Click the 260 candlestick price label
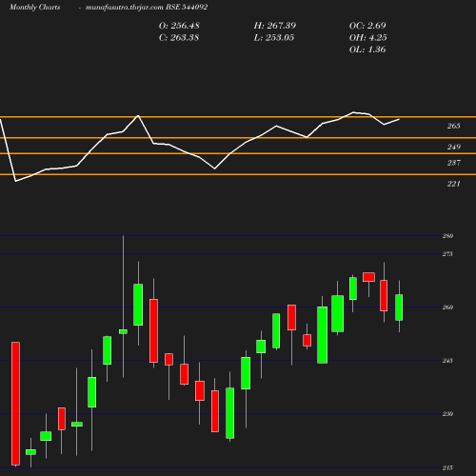 447,307
